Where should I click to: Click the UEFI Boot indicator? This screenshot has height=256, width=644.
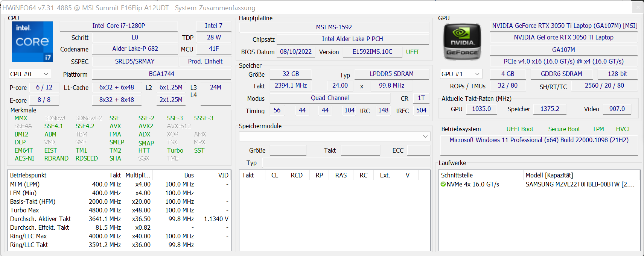click(x=519, y=129)
